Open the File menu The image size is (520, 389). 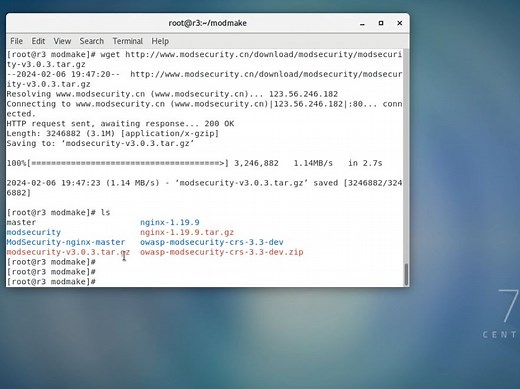[16, 41]
